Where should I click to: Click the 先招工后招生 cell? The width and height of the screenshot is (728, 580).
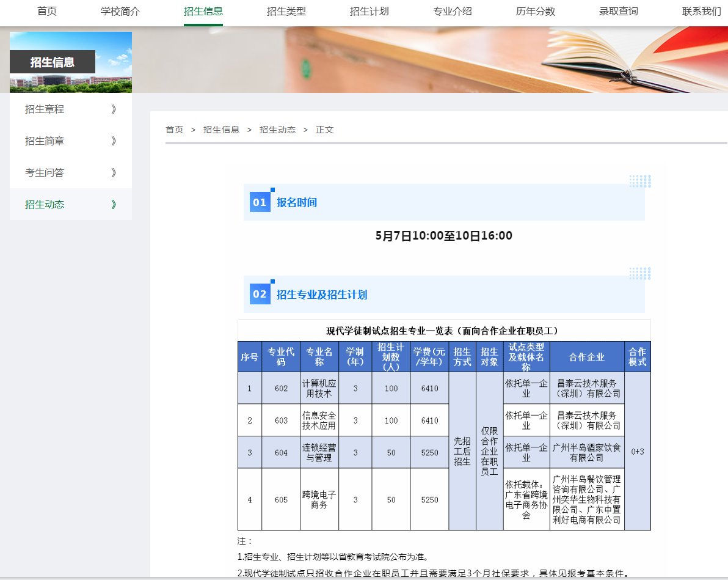462,451
